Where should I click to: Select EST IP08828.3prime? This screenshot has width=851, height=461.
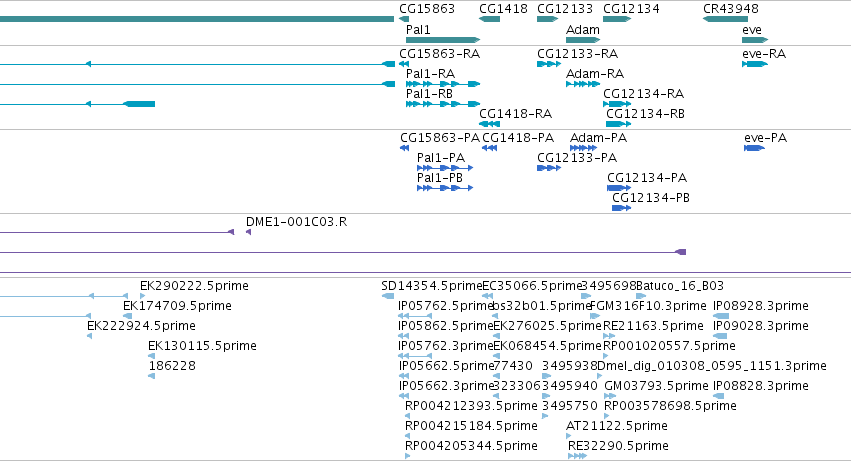coord(761,387)
